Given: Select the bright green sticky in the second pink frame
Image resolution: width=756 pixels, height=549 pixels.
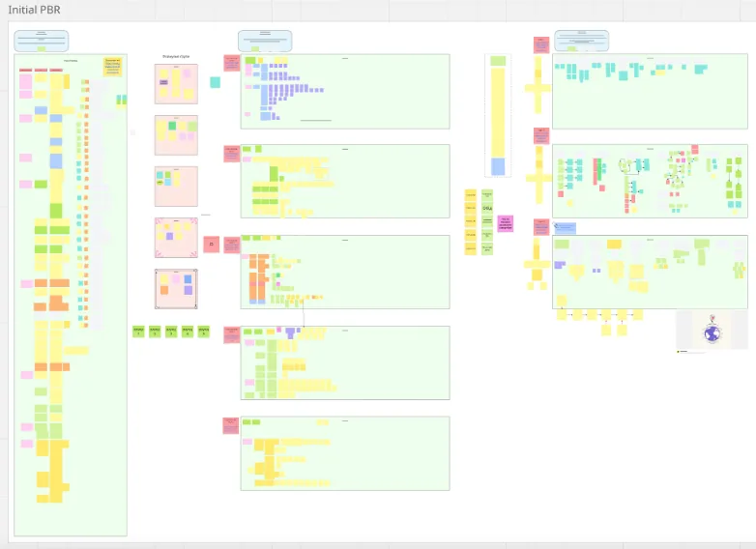Looking at the screenshot, I should coord(172,126).
